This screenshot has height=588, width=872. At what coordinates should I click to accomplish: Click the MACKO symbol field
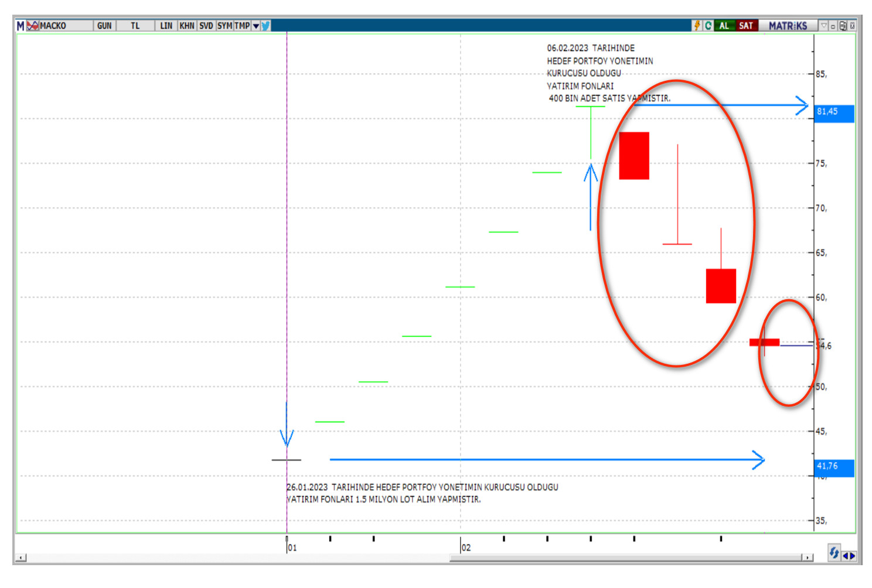point(66,26)
